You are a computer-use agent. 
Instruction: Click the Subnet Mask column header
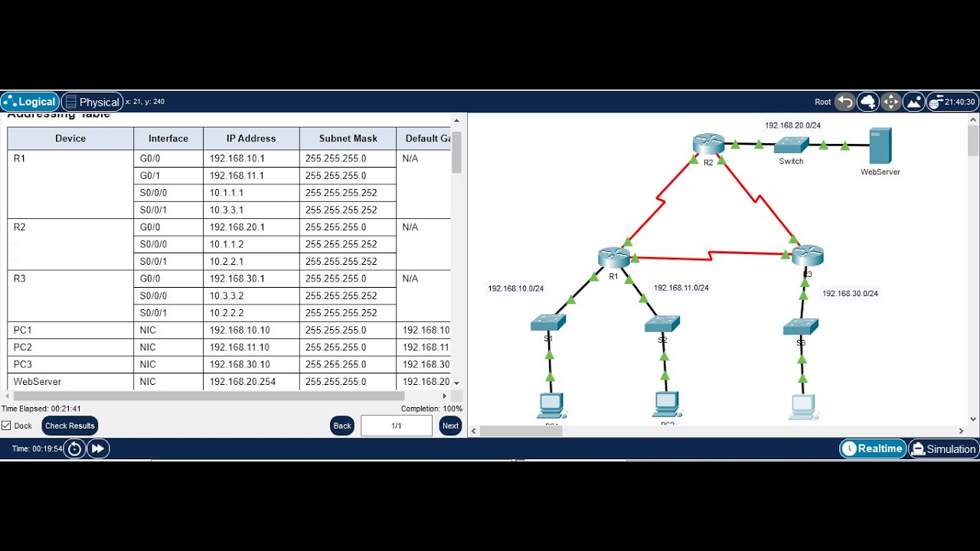point(348,139)
